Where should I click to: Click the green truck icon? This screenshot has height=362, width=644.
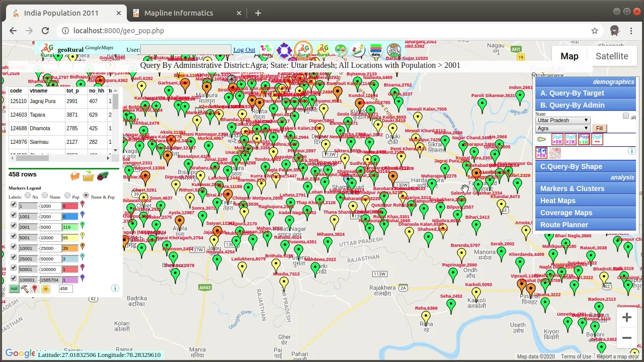(103, 175)
